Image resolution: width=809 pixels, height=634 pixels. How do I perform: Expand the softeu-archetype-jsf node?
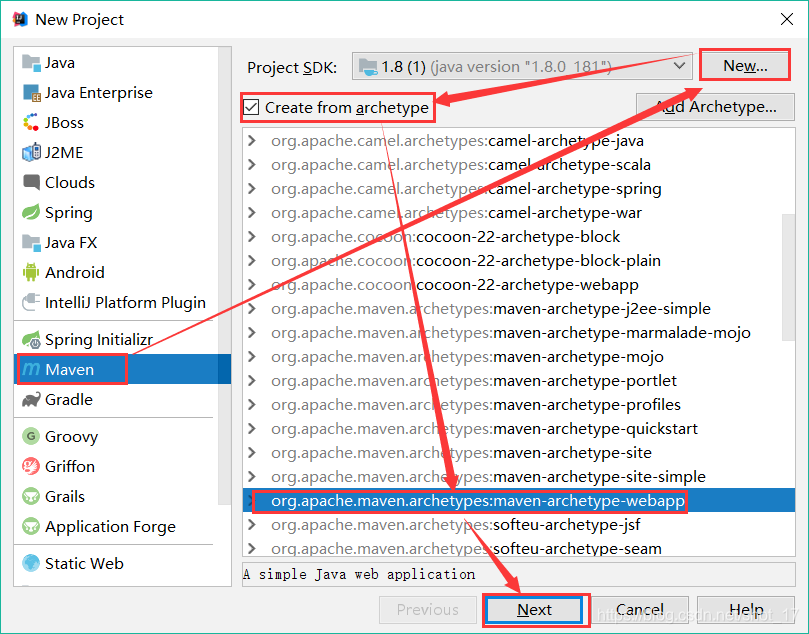[252, 525]
